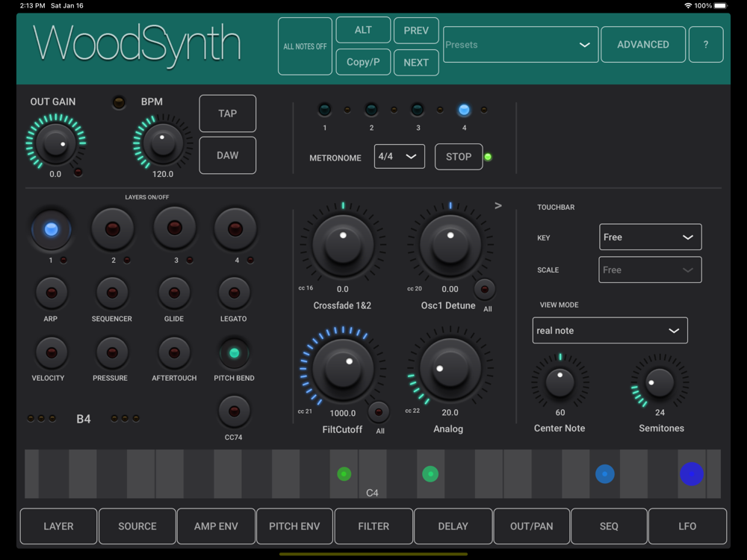Switch to the LAYER tab
Viewport: 747px width, 560px height.
[x=58, y=526]
